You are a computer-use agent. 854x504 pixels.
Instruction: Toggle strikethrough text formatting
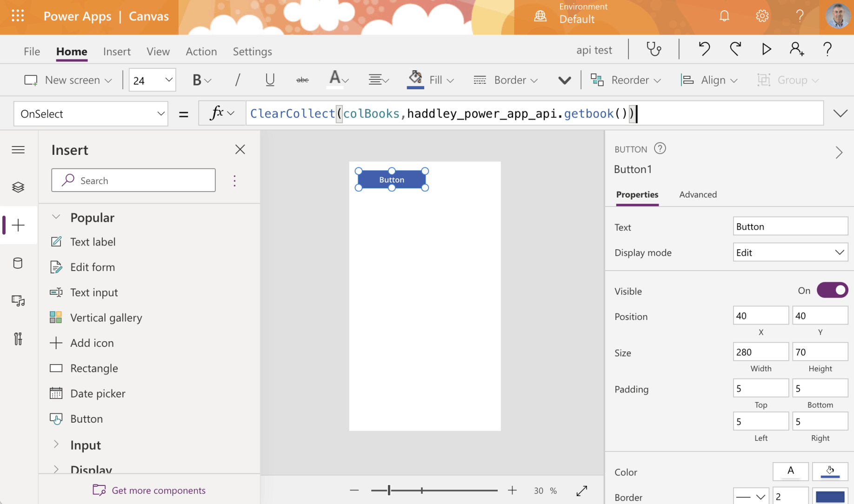[302, 80]
